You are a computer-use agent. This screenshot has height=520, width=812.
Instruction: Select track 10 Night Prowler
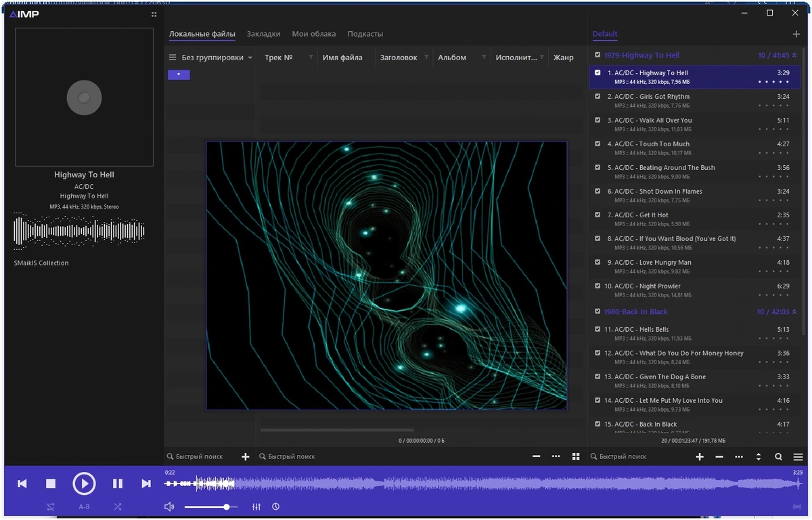694,290
